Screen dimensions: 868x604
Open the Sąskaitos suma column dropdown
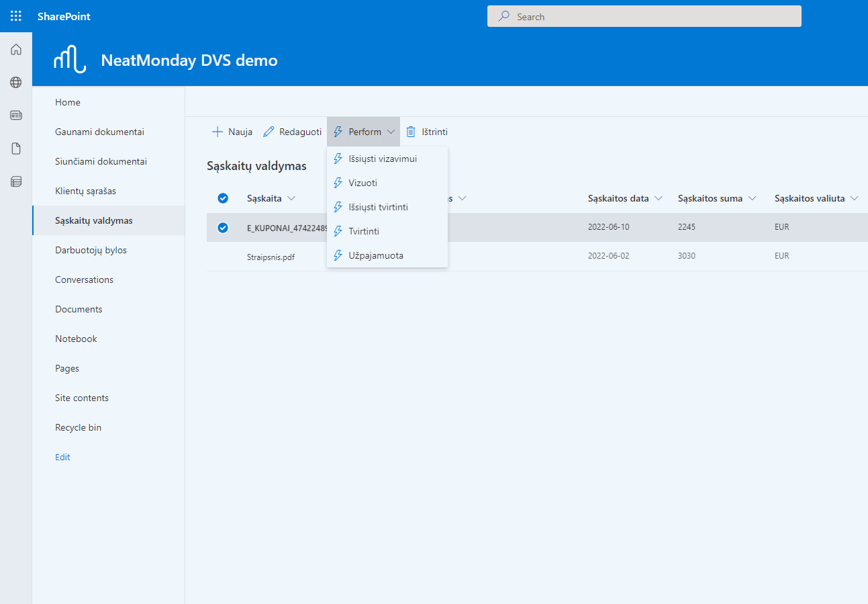(753, 198)
